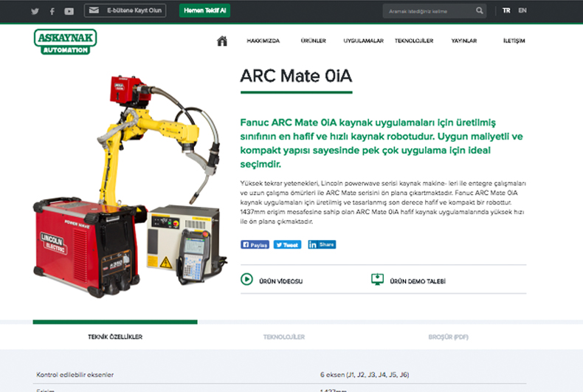Open the Twitter profile icon

[35, 11]
